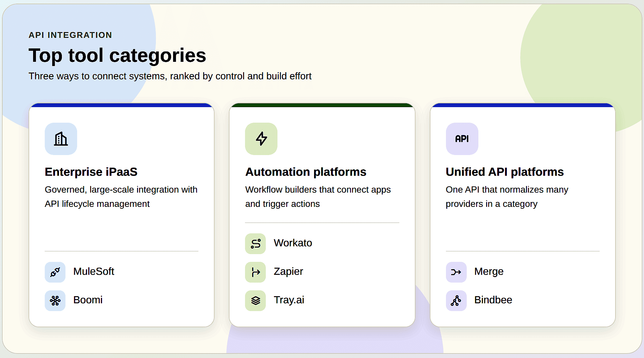The width and height of the screenshot is (644, 358).
Task: Click the 'Three ways to connect systems' subtitle
Action: coord(170,76)
